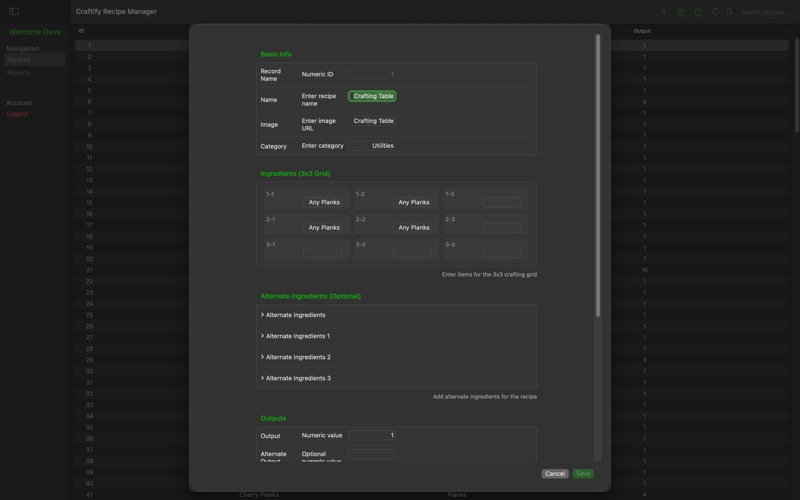This screenshot has width=800, height=500.
Task: Click the import icon in toolbar
Action: 681,11
